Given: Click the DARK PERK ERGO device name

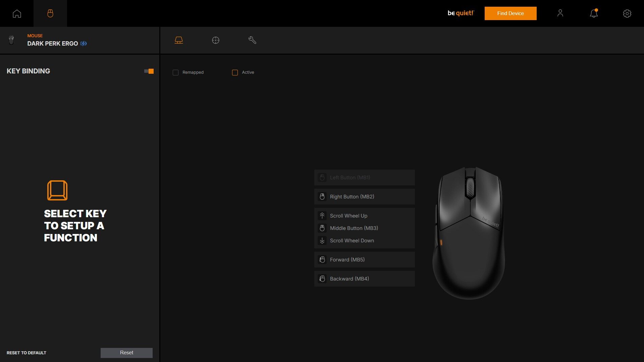Looking at the screenshot, I should (53, 44).
